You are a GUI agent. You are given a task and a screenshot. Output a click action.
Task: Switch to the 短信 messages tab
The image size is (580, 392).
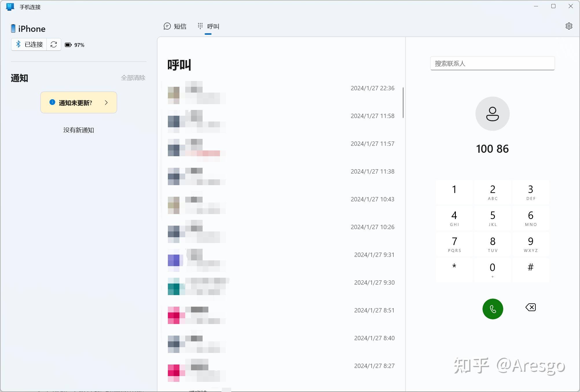pyautogui.click(x=175, y=26)
